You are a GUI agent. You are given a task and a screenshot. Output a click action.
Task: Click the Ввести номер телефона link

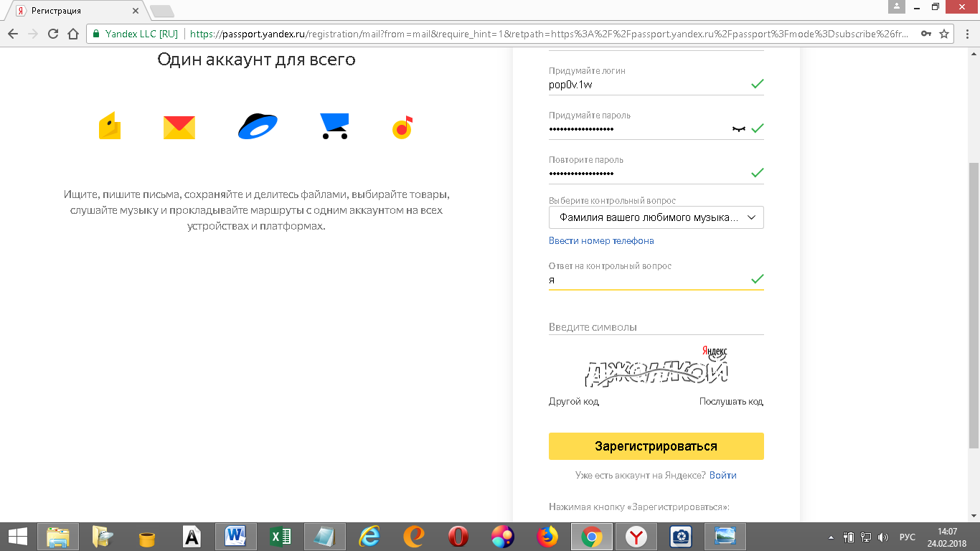(x=601, y=241)
